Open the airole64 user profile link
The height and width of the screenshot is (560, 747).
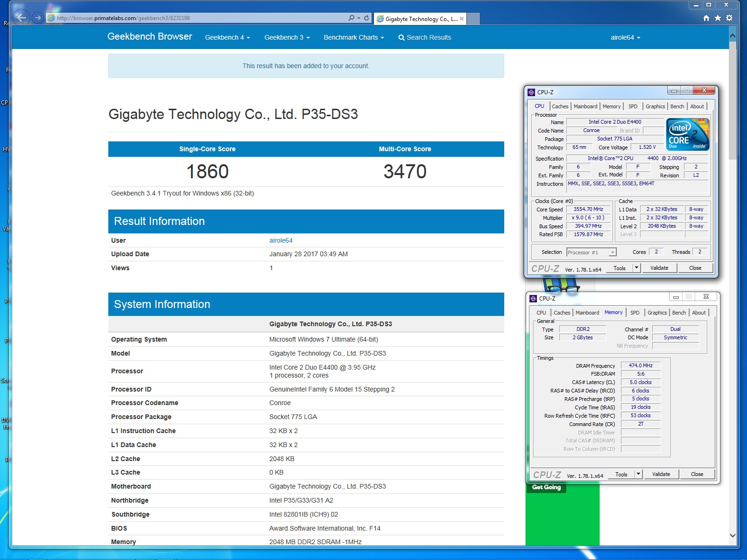coord(281,240)
